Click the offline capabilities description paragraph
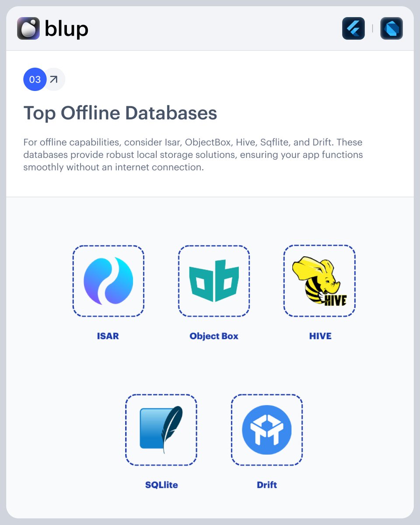The image size is (420, 525). [x=193, y=155]
